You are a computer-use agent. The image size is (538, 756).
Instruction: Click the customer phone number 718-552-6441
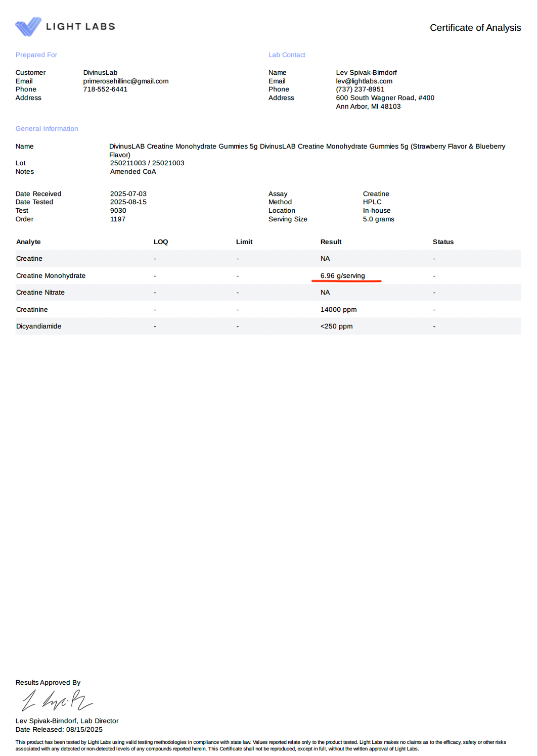coord(105,89)
